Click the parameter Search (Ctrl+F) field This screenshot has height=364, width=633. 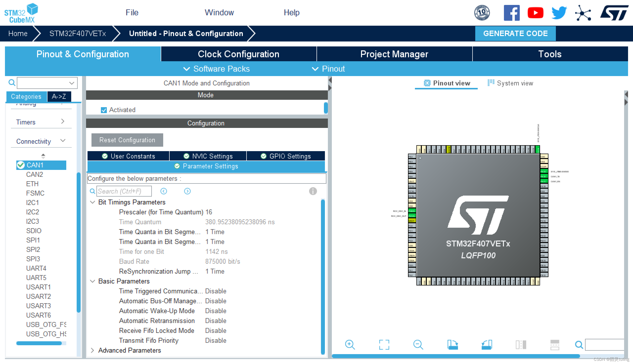click(124, 191)
